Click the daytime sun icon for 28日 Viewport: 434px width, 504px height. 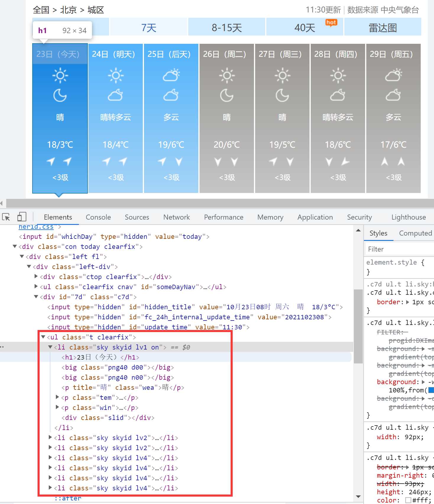(x=338, y=75)
